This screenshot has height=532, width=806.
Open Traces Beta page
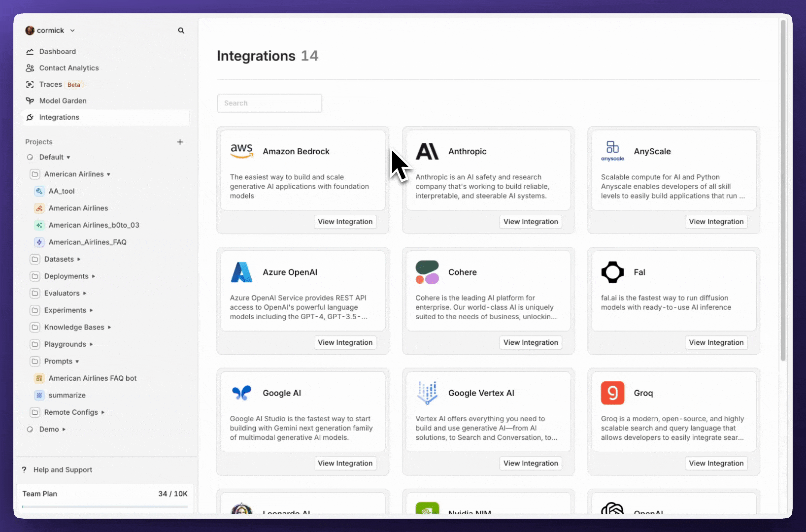tap(105, 84)
